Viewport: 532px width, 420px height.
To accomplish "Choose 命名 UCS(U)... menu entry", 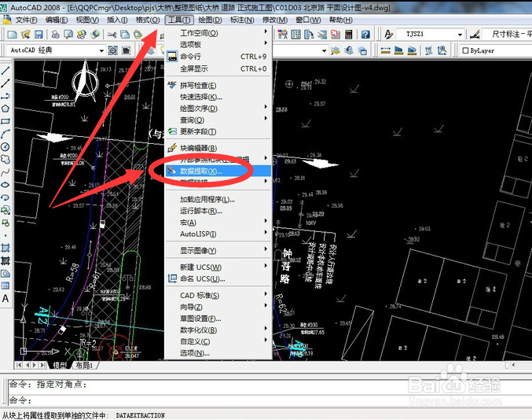I will pos(218,278).
